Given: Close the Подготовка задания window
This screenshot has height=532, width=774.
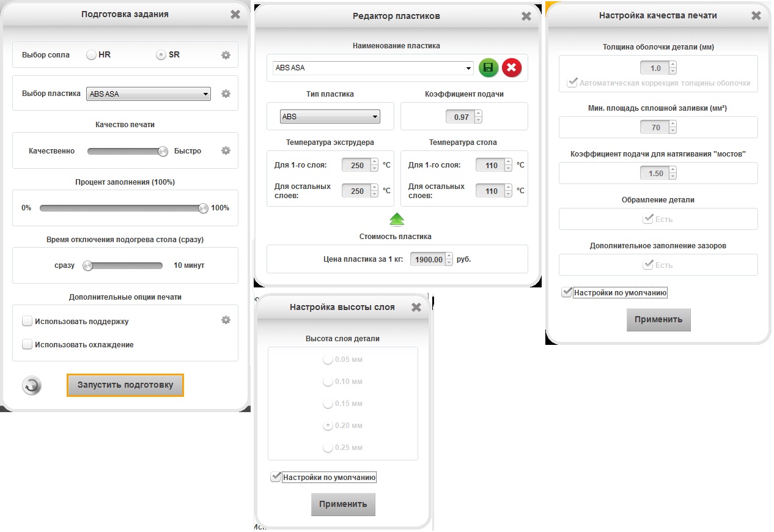Looking at the screenshot, I should click(x=235, y=15).
